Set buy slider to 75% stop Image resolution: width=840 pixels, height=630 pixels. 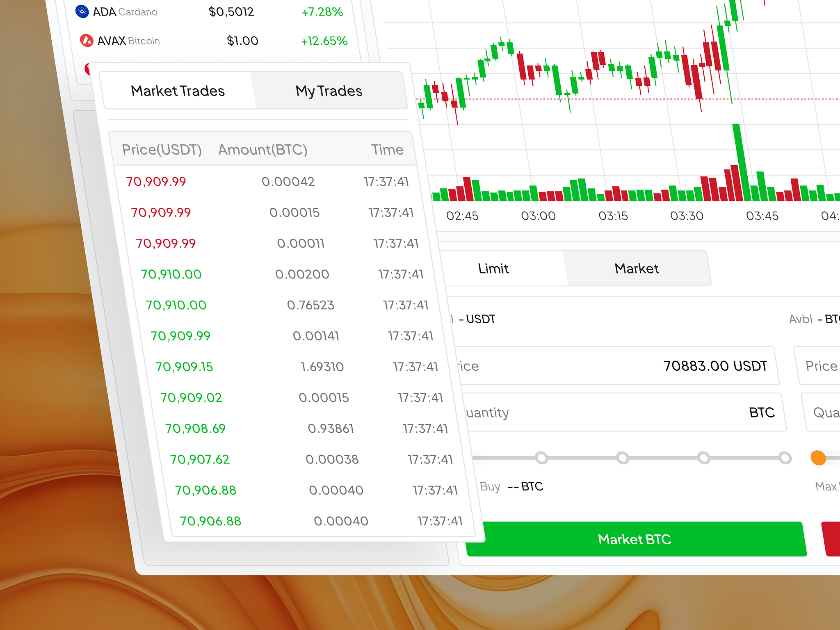pyautogui.click(x=704, y=458)
